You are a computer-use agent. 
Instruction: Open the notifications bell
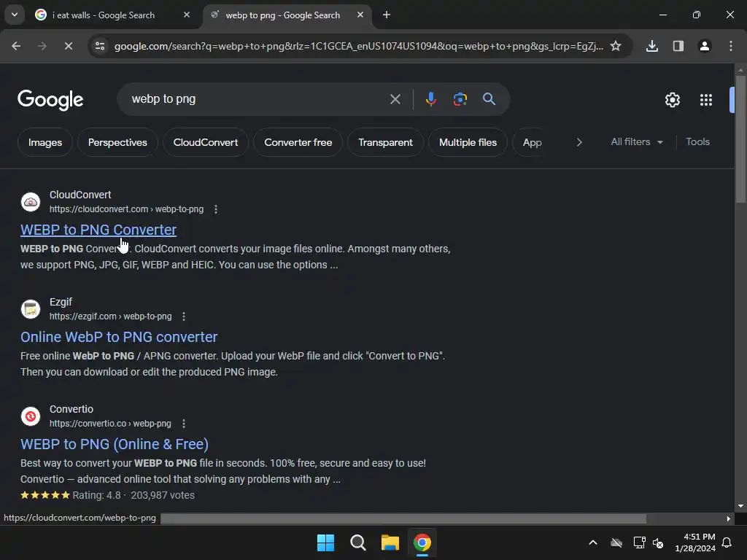click(x=727, y=542)
